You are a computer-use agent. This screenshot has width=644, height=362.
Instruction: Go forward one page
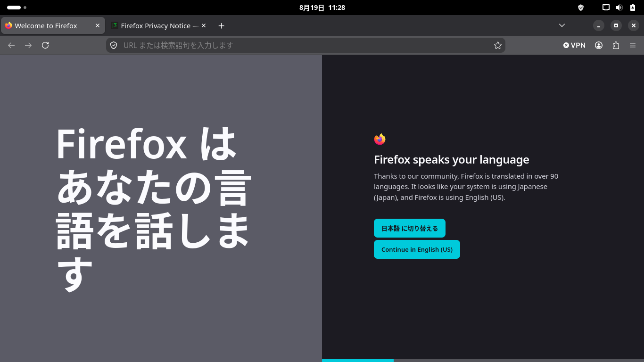(x=28, y=45)
